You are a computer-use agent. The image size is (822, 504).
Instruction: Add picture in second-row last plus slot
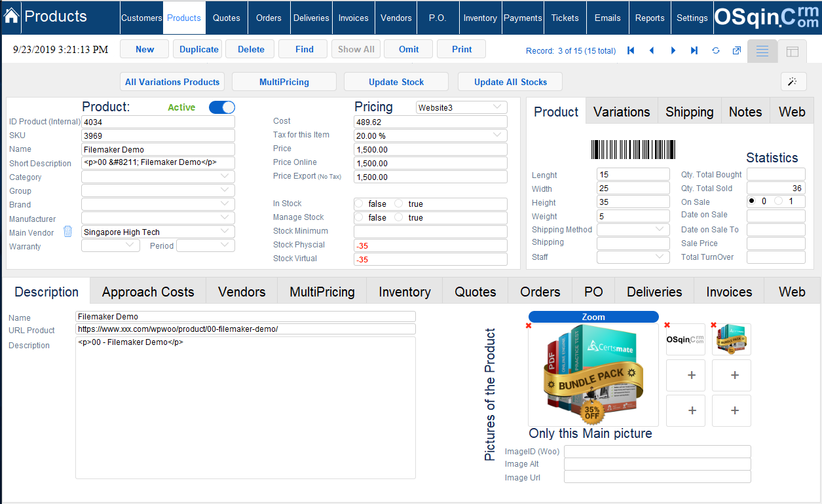[x=732, y=375]
